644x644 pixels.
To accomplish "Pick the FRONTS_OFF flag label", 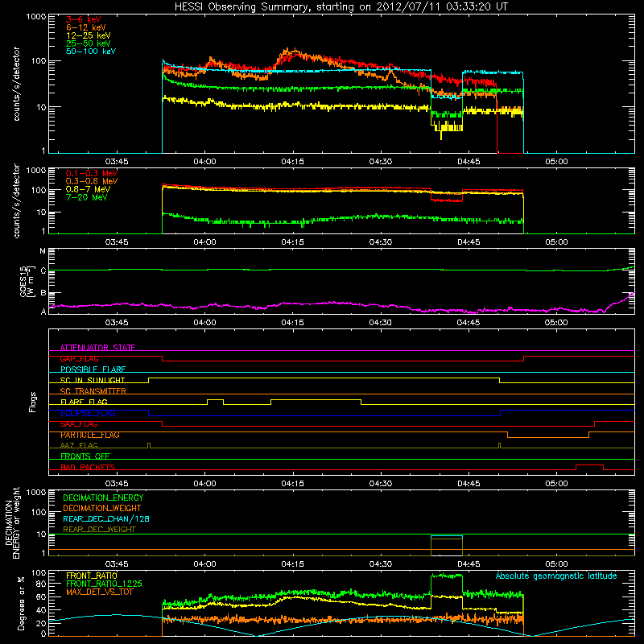I will 85,456.
